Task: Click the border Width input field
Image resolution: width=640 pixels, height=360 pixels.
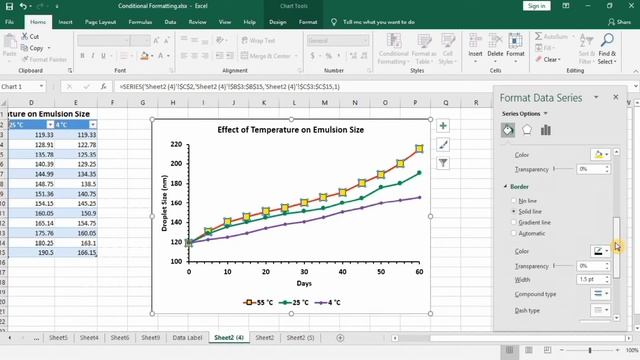Action: (x=590, y=279)
